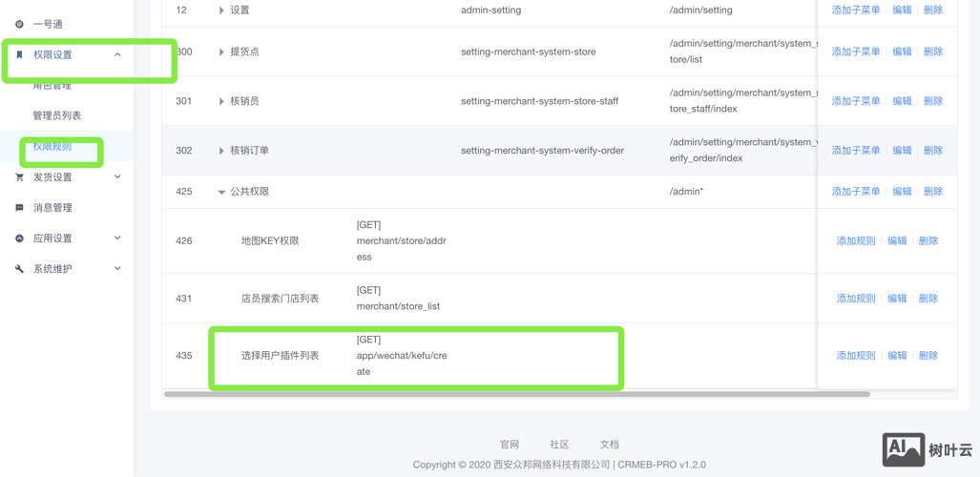Click 添加规则 for 选择用户插件列表 row
Viewport: 980px width, 477px height.
pos(856,355)
